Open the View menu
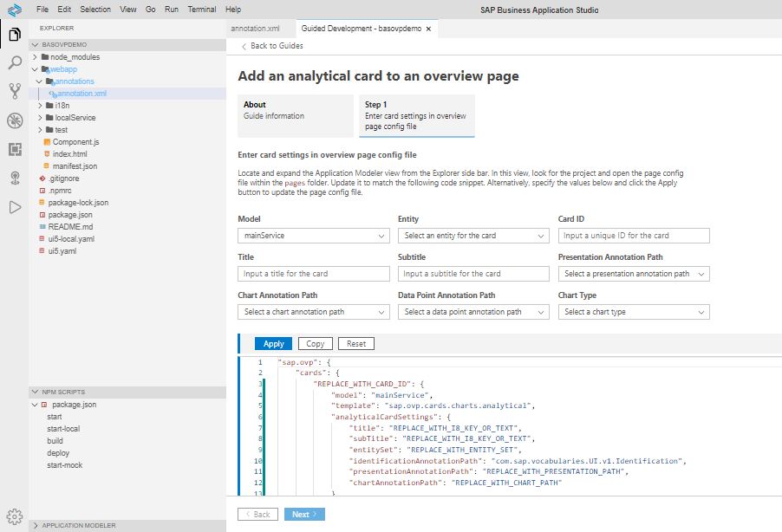 tap(128, 10)
